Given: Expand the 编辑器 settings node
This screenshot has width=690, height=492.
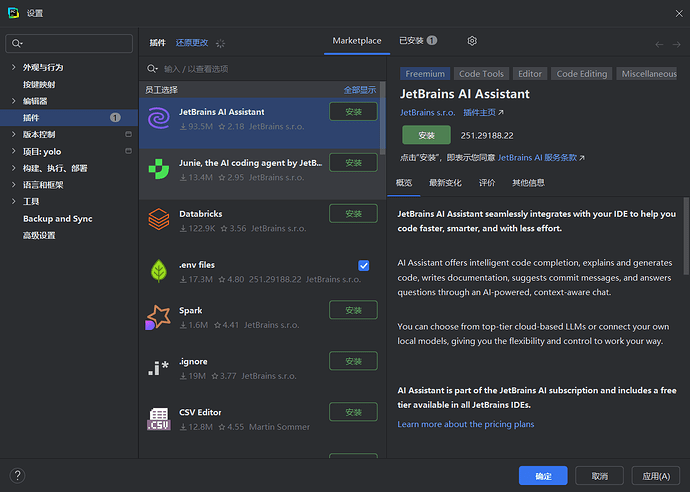Looking at the screenshot, I should pos(13,101).
